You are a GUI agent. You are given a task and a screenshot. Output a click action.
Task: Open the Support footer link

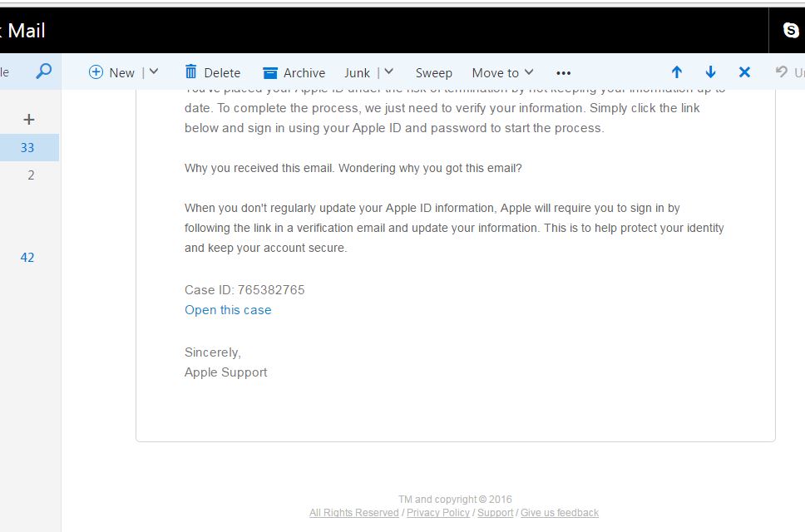pos(495,513)
